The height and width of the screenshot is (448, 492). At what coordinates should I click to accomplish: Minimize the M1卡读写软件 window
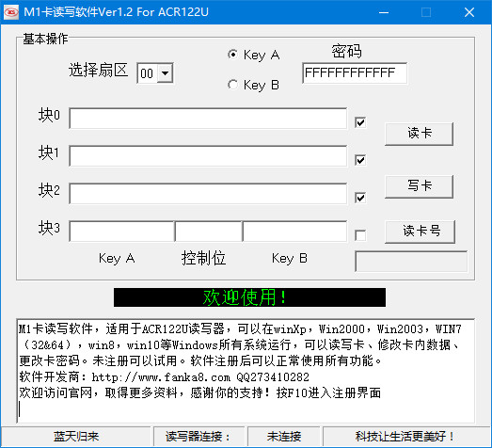(x=384, y=12)
